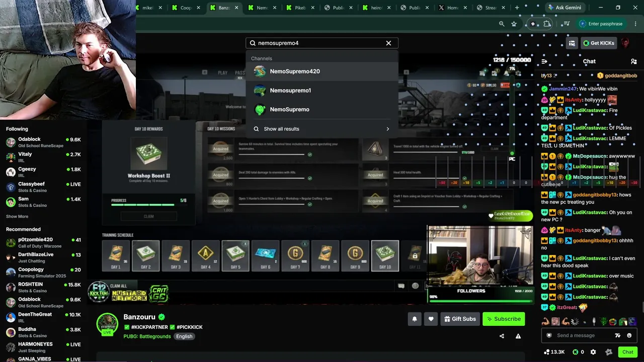The image size is (644, 362).
Task: Open the media controls icon in toolbar
Action: [x=567, y=24]
